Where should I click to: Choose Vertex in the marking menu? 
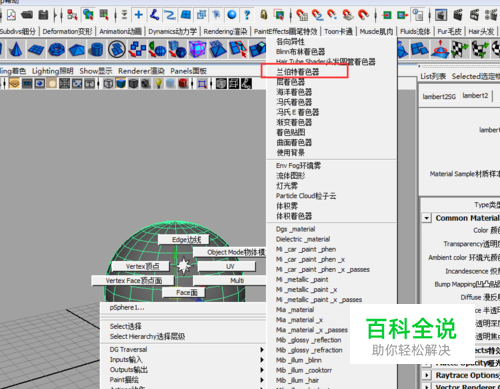tap(142, 266)
